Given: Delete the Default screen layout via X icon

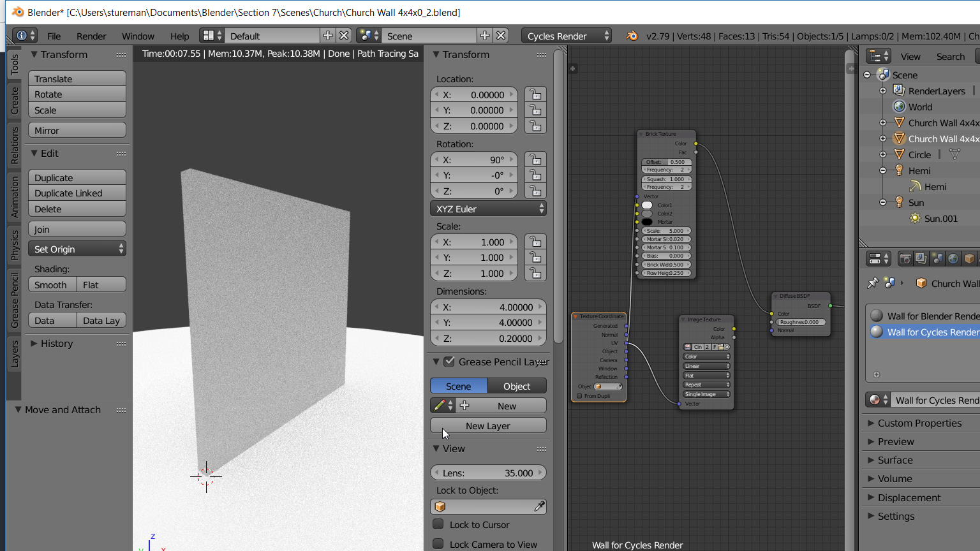Looking at the screenshot, I should click(x=344, y=36).
